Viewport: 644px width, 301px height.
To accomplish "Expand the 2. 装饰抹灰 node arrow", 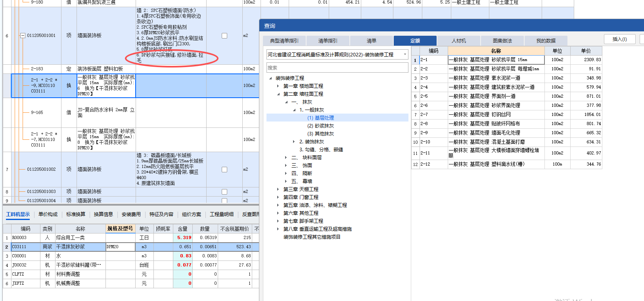I will coord(294,142).
